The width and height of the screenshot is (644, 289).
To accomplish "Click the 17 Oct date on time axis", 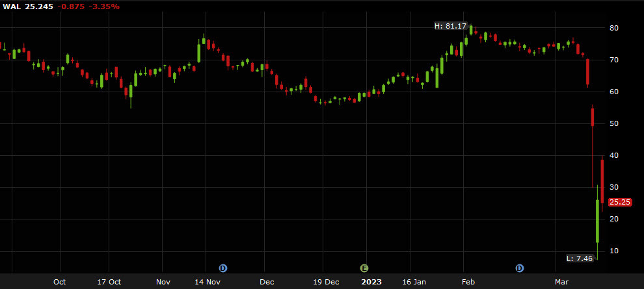I will (x=109, y=282).
